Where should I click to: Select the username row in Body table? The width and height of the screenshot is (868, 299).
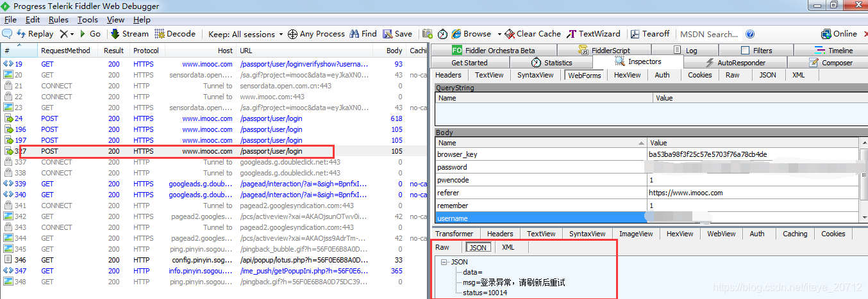[646, 218]
